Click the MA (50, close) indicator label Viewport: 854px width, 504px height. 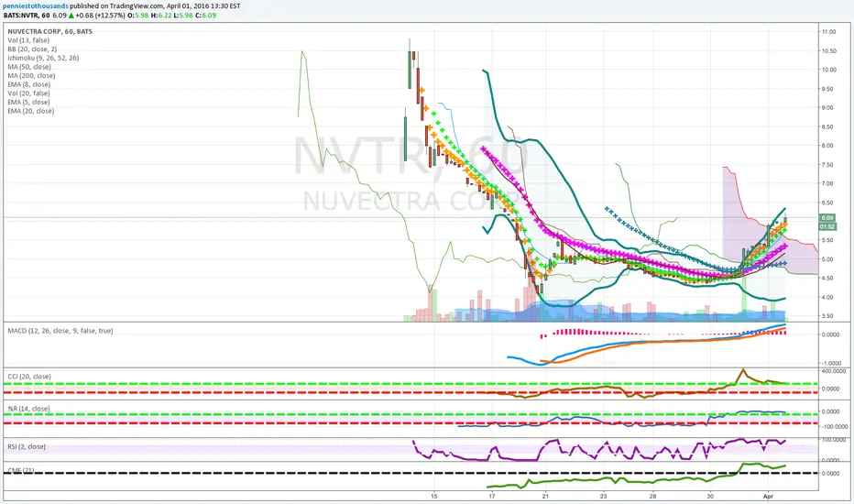29,67
